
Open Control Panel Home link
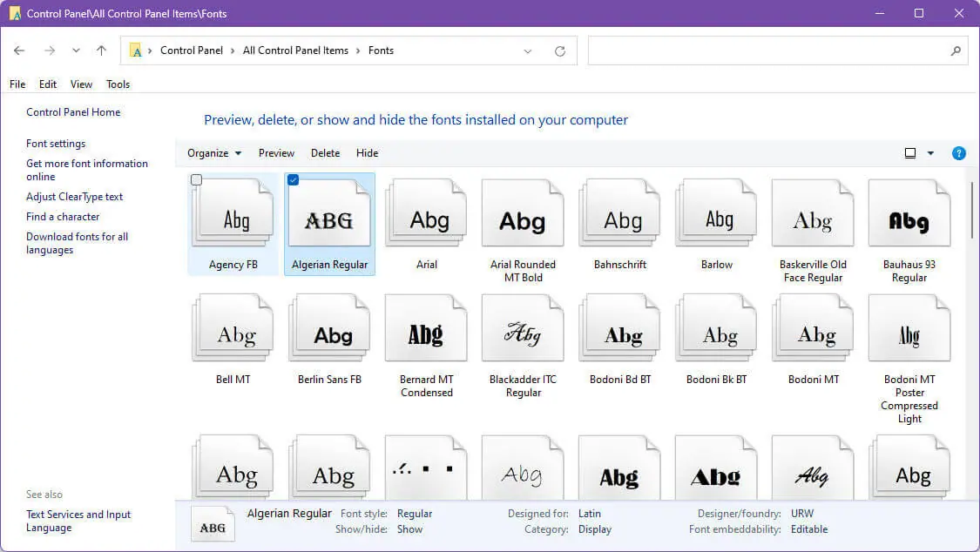73,112
